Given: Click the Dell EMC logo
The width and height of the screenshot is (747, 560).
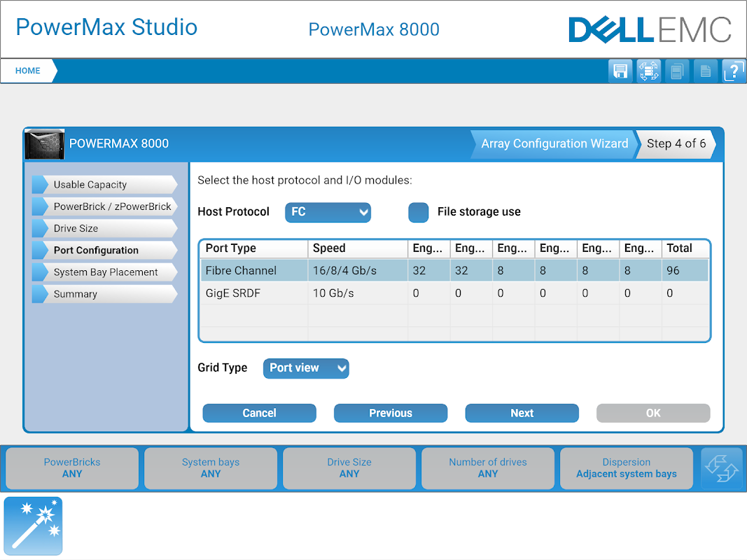Looking at the screenshot, I should click(x=650, y=29).
